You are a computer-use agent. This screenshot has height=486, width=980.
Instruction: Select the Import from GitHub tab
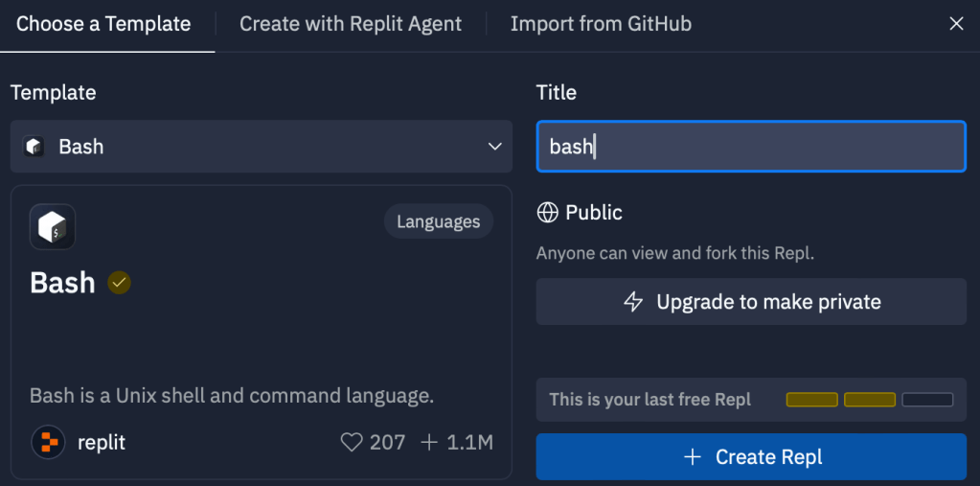601,24
